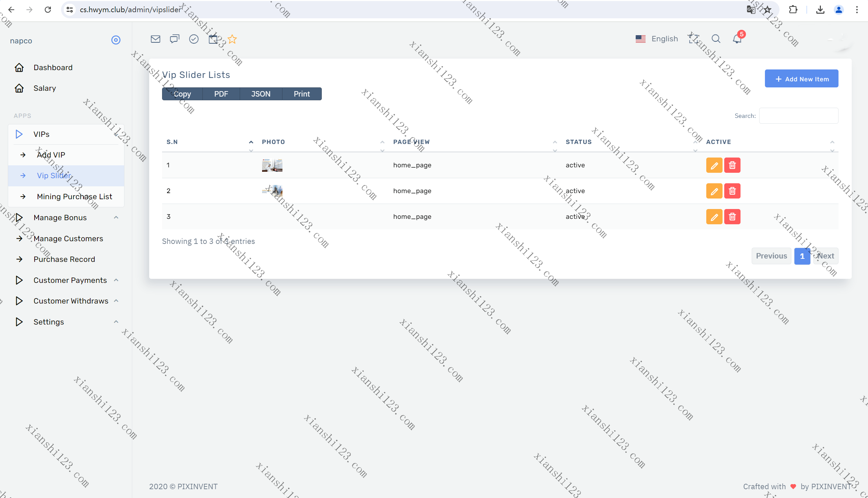Edit slider row 3 with pencil icon

[714, 217]
